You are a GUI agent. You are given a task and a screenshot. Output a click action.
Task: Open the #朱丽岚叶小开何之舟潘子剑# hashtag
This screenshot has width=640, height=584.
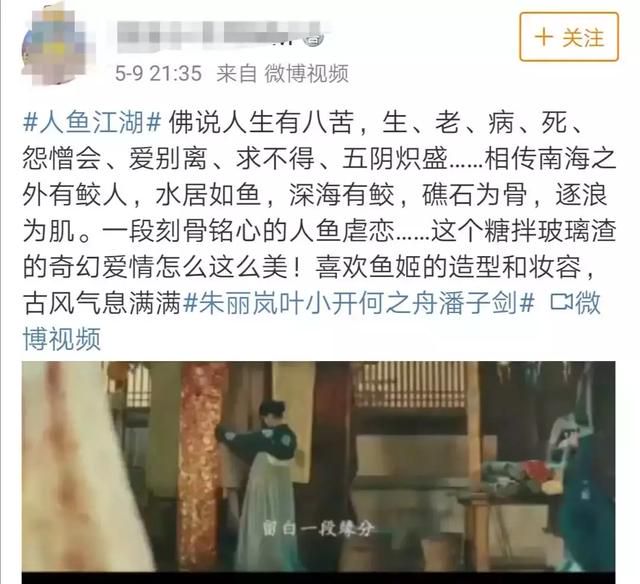point(359,303)
